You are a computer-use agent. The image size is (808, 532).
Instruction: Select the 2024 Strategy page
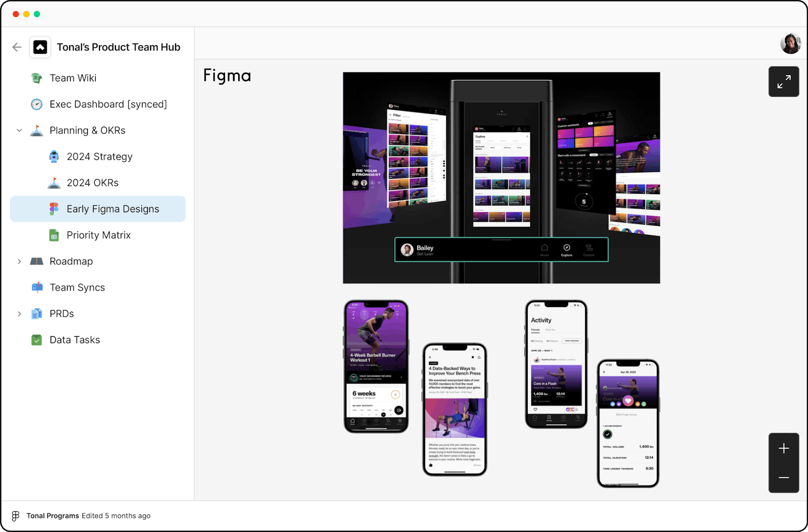coord(99,156)
